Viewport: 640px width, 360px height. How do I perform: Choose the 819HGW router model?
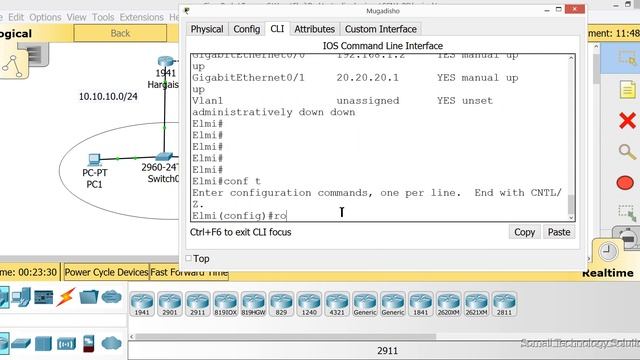tap(253, 304)
